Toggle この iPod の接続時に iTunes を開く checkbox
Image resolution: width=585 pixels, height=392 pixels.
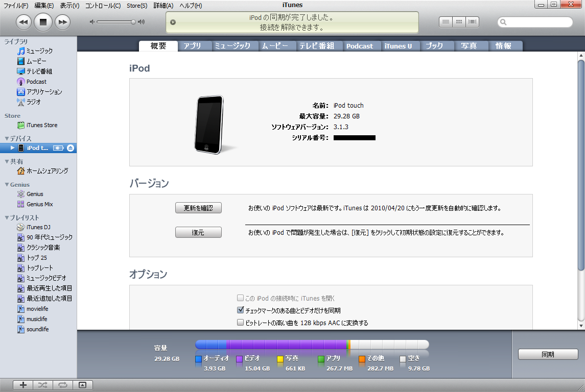(x=240, y=298)
